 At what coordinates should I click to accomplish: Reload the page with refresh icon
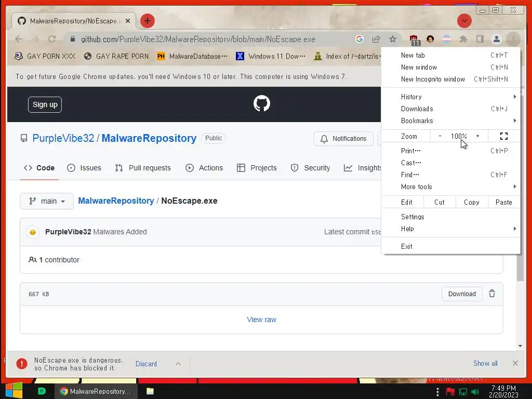click(x=52, y=39)
